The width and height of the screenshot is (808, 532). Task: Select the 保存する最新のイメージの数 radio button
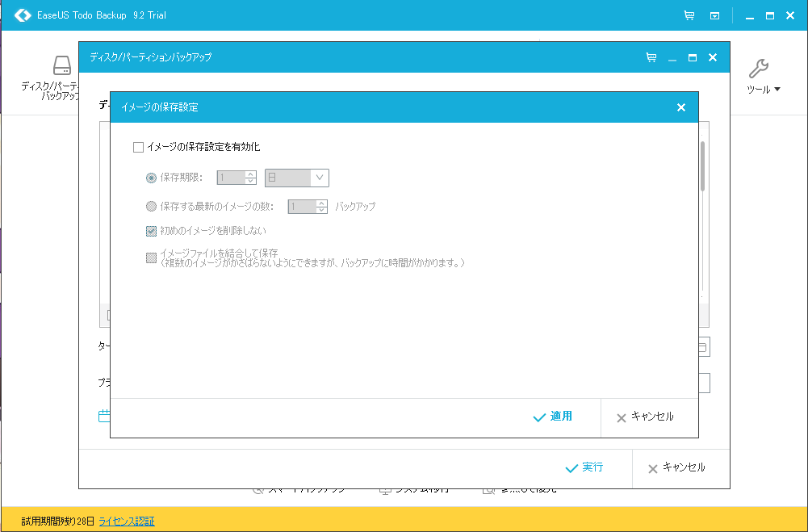tap(150, 206)
